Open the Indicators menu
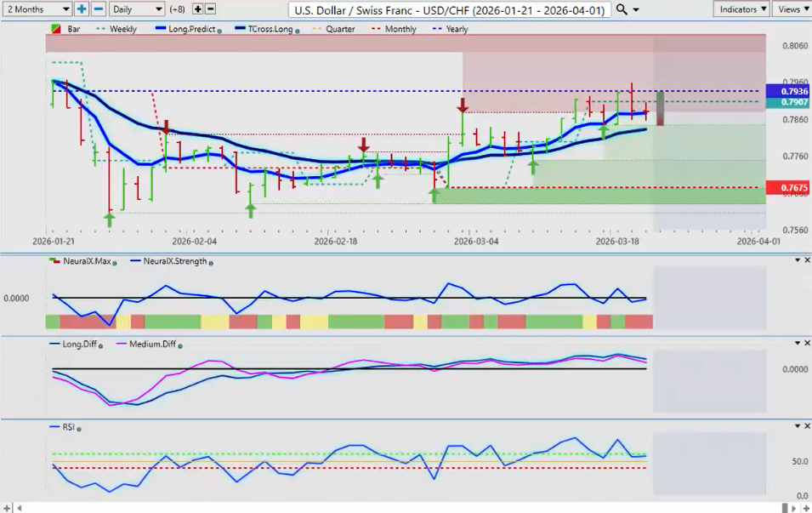The width and height of the screenshot is (812, 513). click(741, 9)
